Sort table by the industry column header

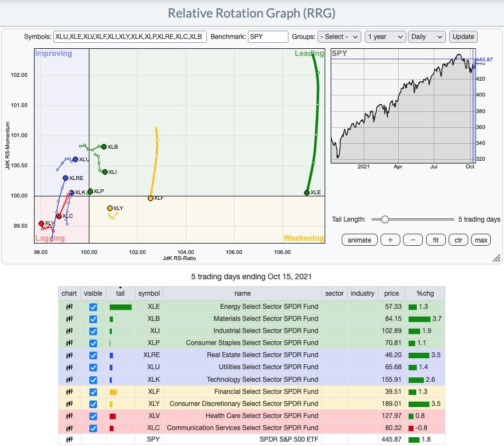363,293
